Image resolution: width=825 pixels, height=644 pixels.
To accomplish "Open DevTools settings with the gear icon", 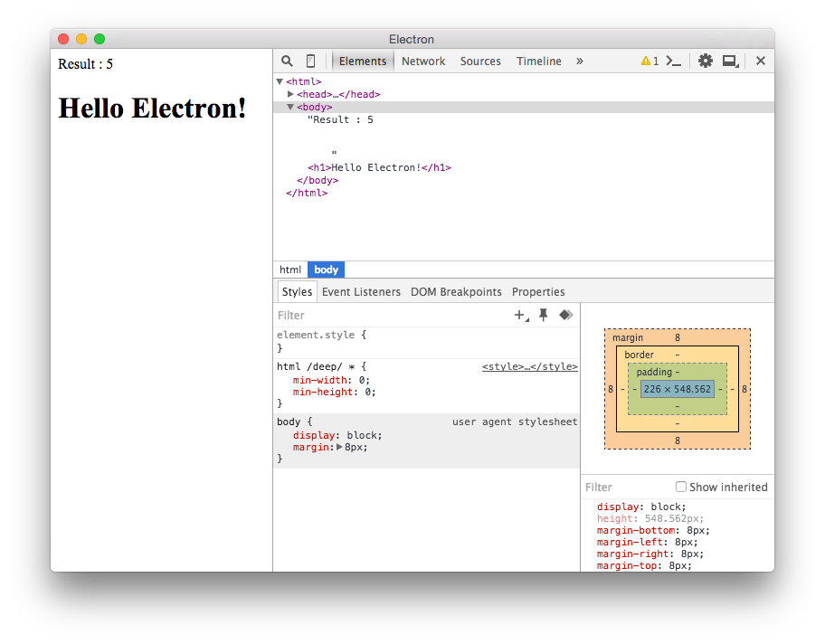I will coord(706,61).
